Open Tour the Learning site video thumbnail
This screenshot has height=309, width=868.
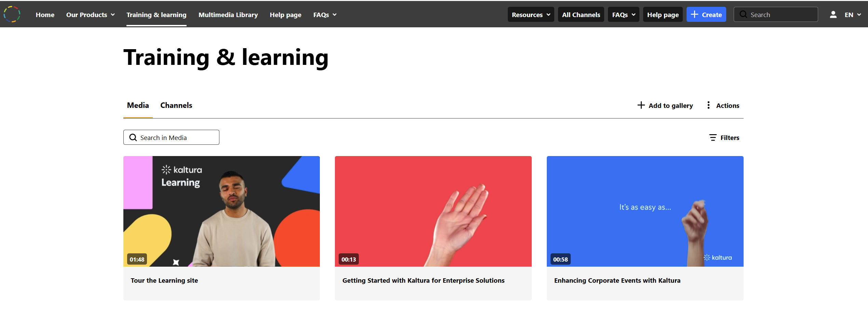coord(221,211)
